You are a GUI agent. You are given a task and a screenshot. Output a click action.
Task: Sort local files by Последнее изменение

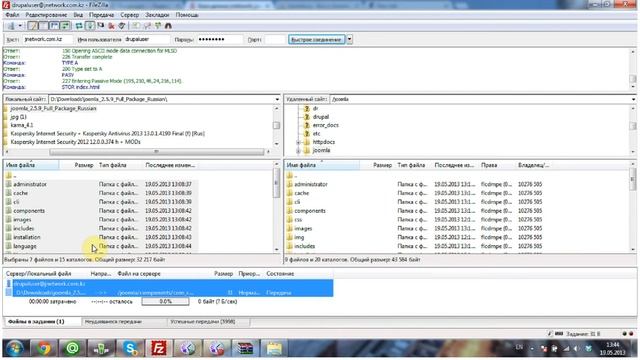(x=170, y=165)
